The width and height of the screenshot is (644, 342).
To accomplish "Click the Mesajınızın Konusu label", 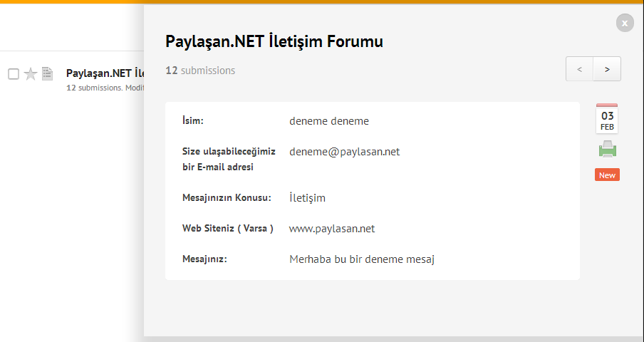I will pos(227,197).
